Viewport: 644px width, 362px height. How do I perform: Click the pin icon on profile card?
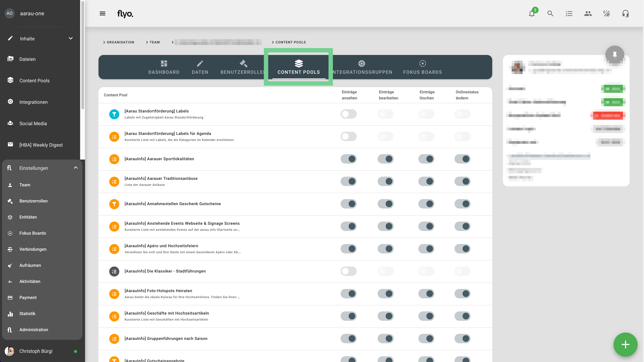615,54
